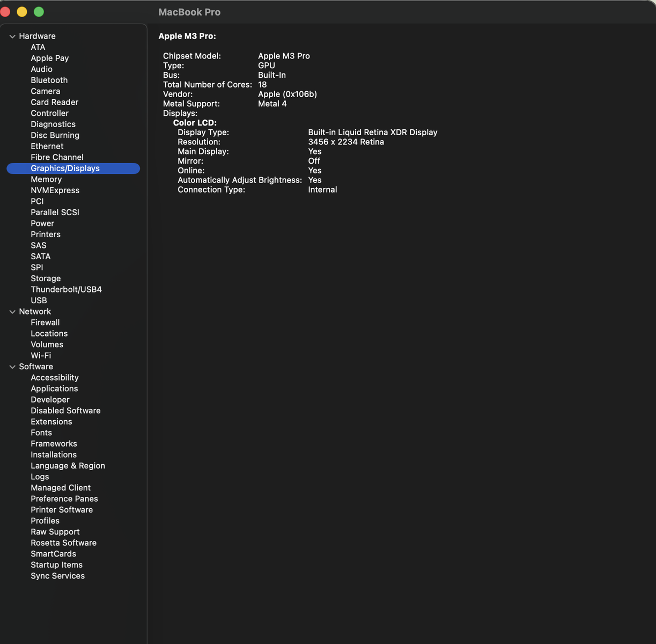Image resolution: width=656 pixels, height=644 pixels.
Task: Select Disc Burning entry
Action: pos(55,135)
